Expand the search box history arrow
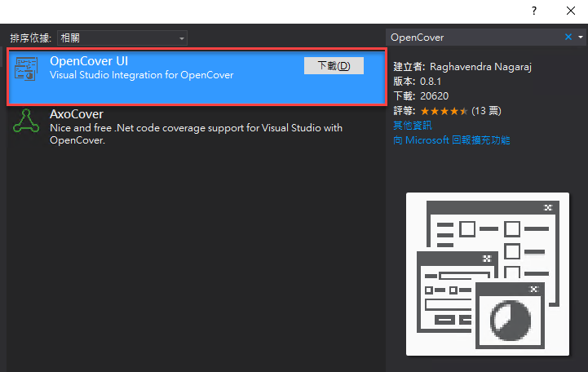The height and width of the screenshot is (372, 588). pos(581,38)
